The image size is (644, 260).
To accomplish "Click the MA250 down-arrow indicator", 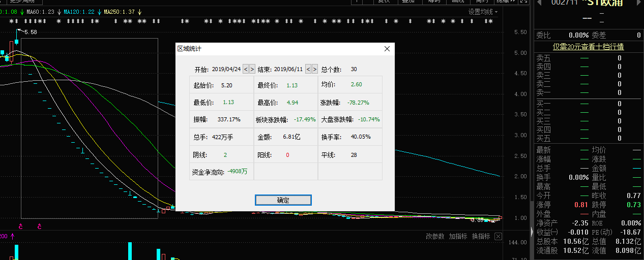I will [x=138, y=12].
